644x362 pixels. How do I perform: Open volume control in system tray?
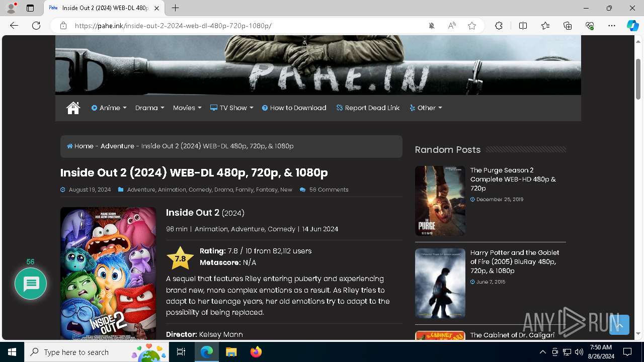579,352
